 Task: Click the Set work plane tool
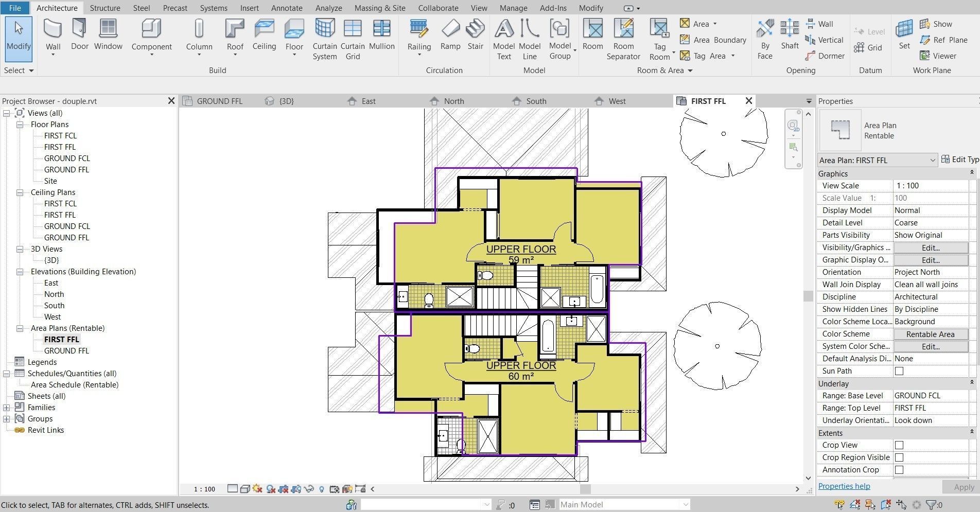tap(904, 35)
